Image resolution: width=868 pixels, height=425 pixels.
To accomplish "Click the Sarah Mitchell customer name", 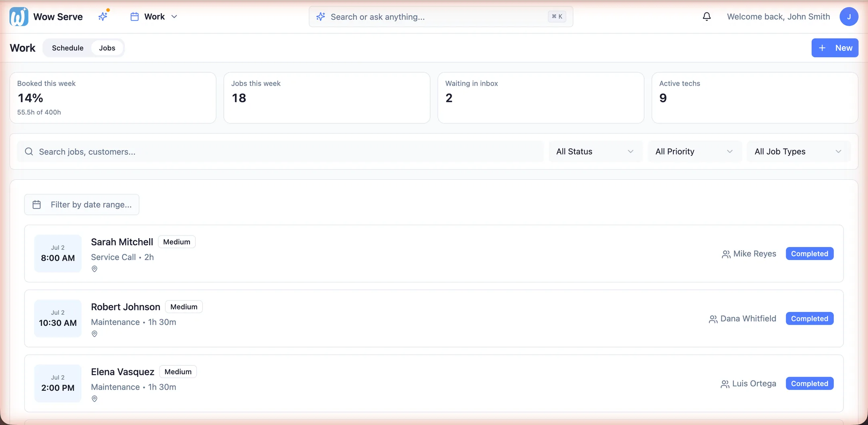I will pyautogui.click(x=122, y=242).
